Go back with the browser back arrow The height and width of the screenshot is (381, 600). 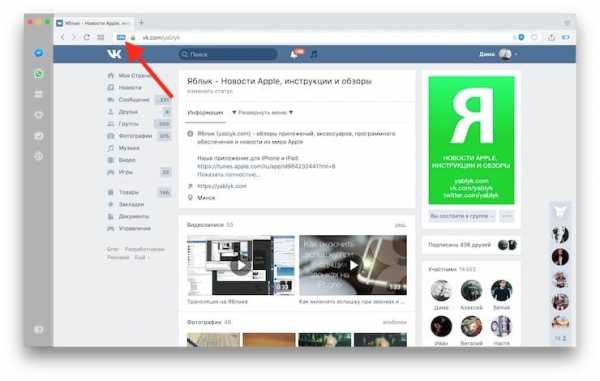click(x=62, y=37)
